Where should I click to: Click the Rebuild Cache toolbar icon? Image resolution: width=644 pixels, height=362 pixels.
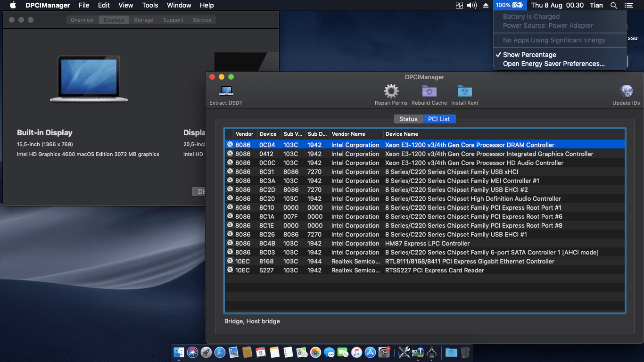point(429,91)
